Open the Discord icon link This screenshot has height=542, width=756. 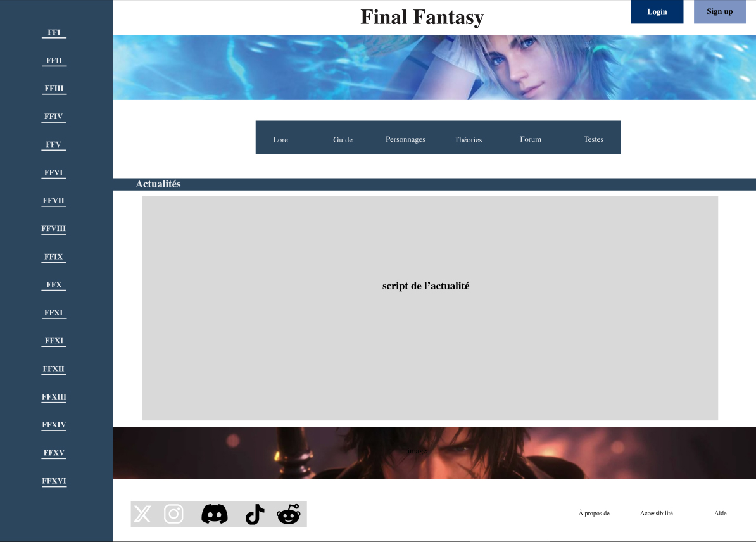[x=215, y=514]
